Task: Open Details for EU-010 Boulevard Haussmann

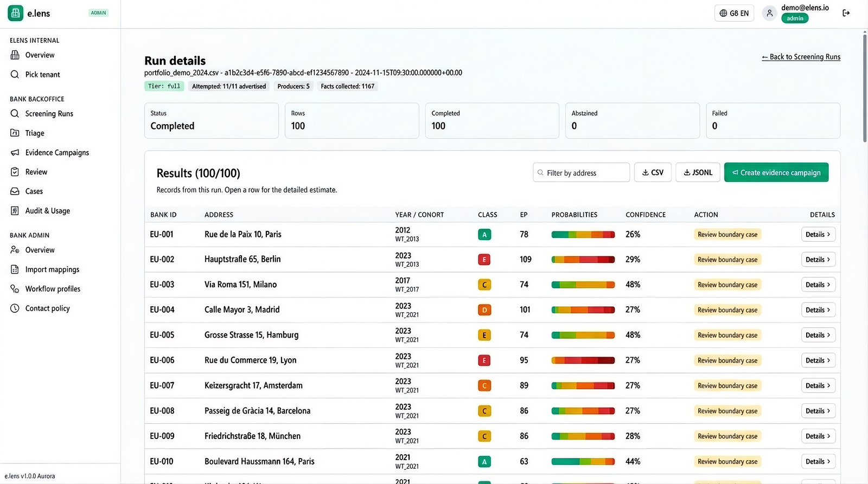Action: (818, 462)
